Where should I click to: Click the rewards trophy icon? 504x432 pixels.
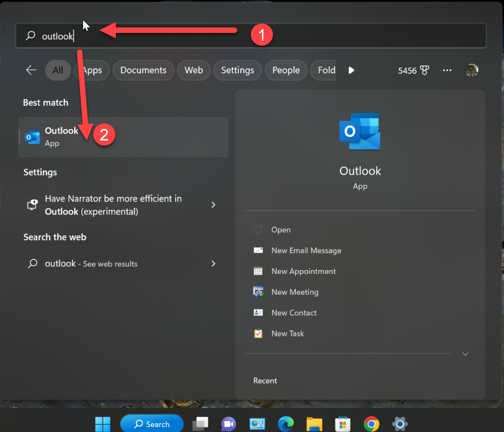click(x=424, y=70)
